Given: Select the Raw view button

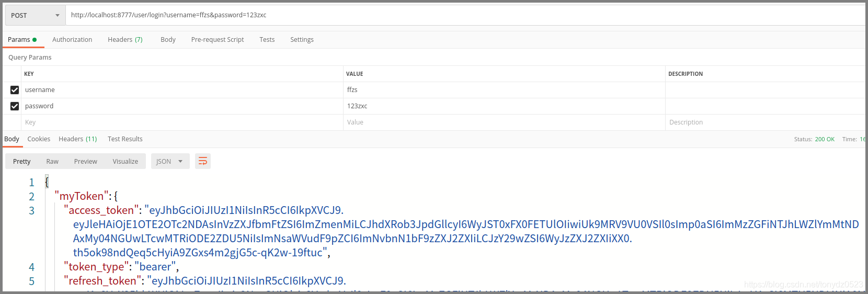Looking at the screenshot, I should pyautogui.click(x=52, y=162).
